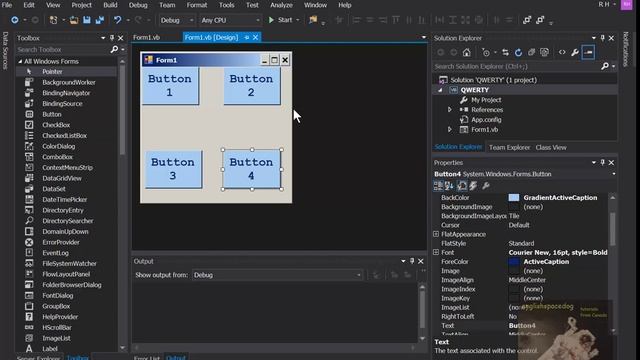Toggle Preview Selected Items in Solution Explorer
640x360 pixels.
[x=588, y=52]
